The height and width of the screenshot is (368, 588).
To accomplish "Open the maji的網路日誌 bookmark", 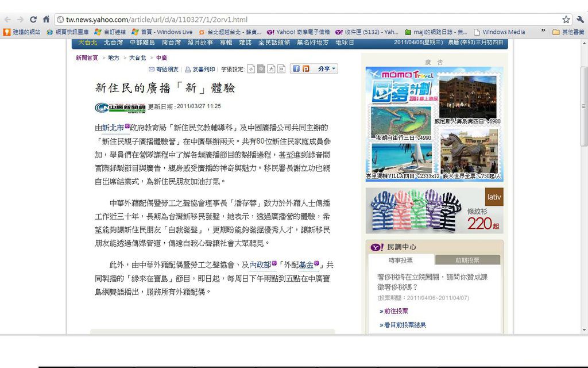I will click(436, 32).
